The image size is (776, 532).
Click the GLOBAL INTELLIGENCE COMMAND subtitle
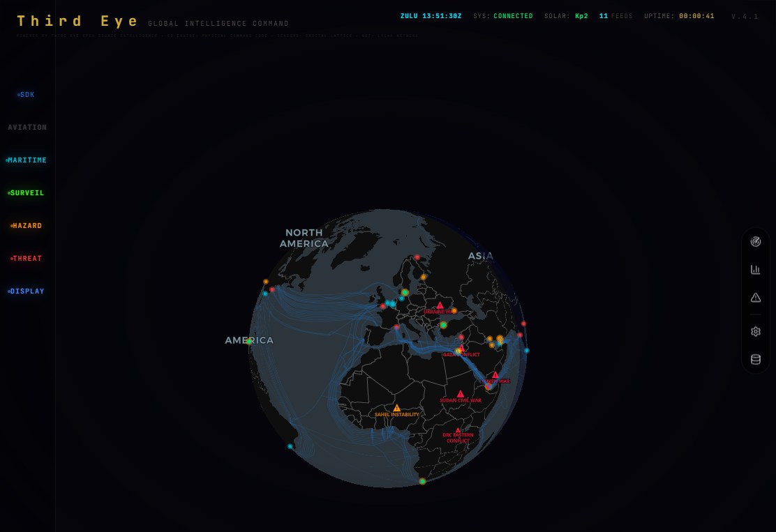[x=218, y=23]
